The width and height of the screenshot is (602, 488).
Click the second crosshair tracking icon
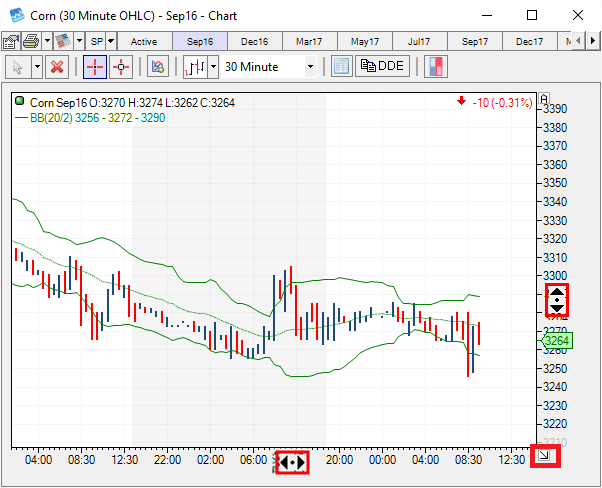[121, 67]
